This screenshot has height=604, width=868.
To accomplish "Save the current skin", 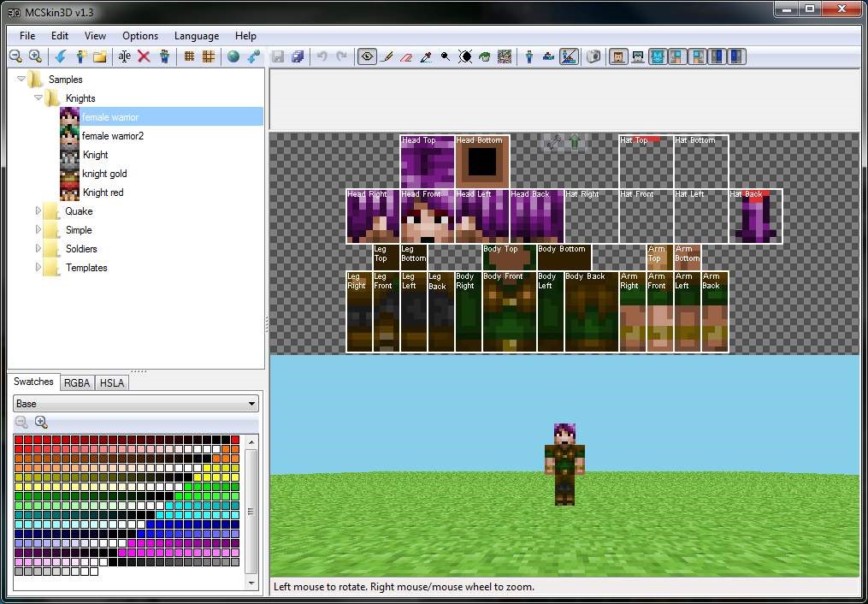I will click(x=278, y=56).
